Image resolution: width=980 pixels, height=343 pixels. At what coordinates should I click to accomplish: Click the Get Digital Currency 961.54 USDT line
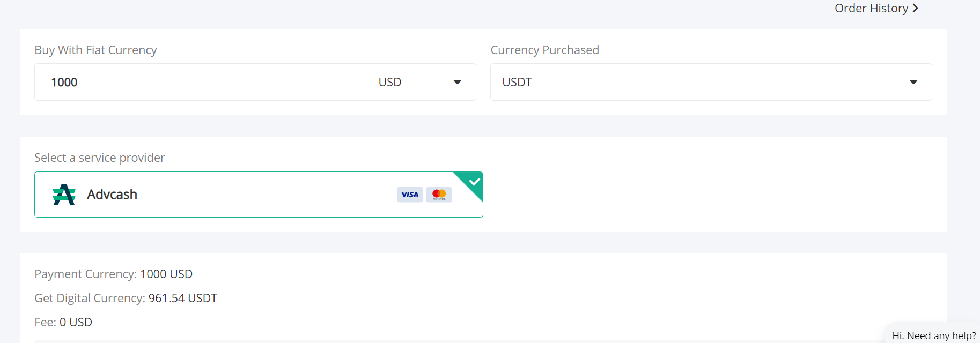click(126, 298)
